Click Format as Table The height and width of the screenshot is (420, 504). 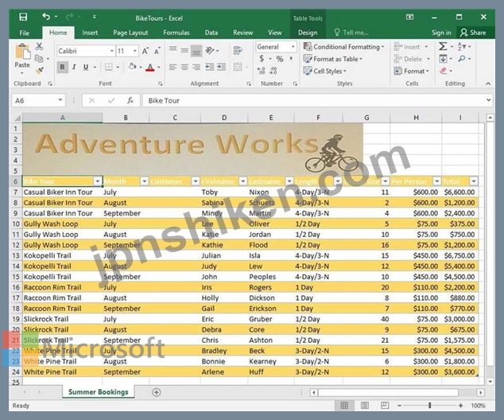coord(332,59)
